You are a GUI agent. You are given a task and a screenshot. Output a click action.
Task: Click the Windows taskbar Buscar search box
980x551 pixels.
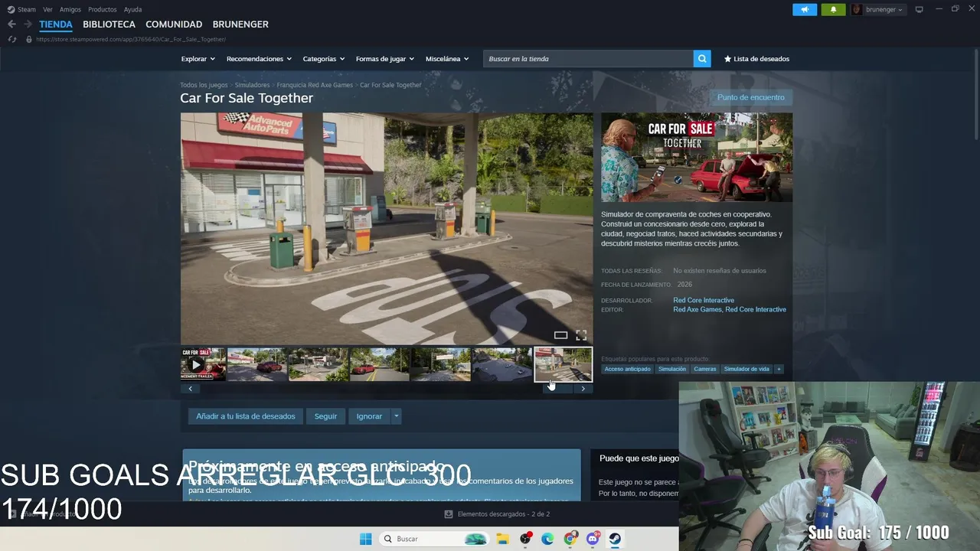click(x=434, y=539)
